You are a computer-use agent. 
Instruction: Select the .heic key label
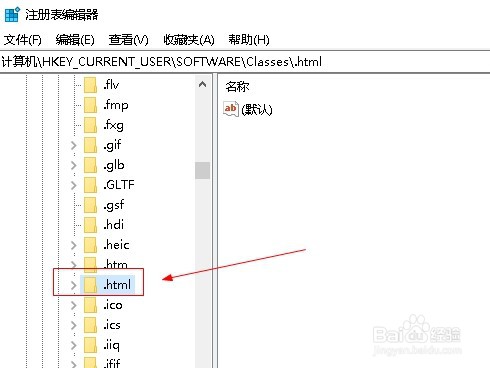tap(116, 245)
